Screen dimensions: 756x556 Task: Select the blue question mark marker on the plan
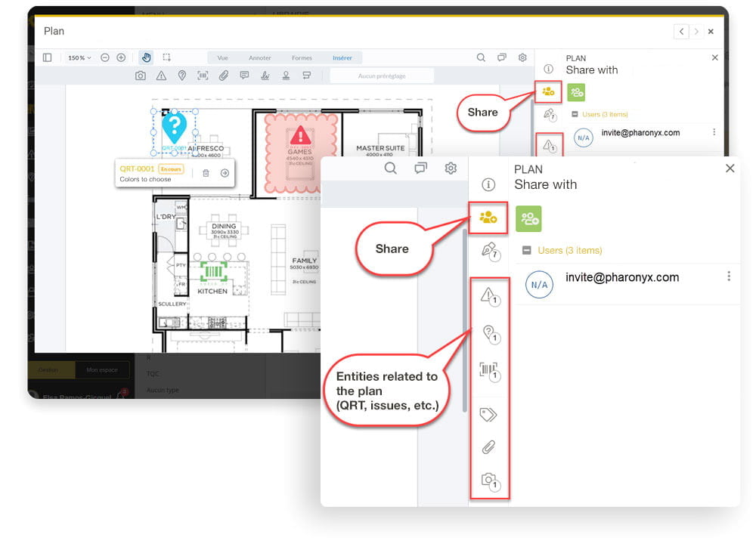[174, 127]
